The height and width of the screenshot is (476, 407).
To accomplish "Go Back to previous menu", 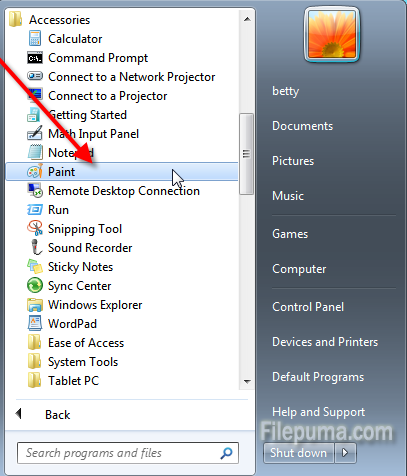I will click(43, 415).
